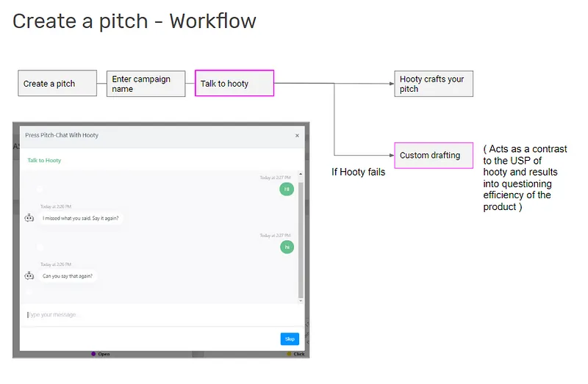Viewport: 588px width, 384px height.
Task: Click the 'Create a pitch' workflow box
Action: (x=57, y=83)
